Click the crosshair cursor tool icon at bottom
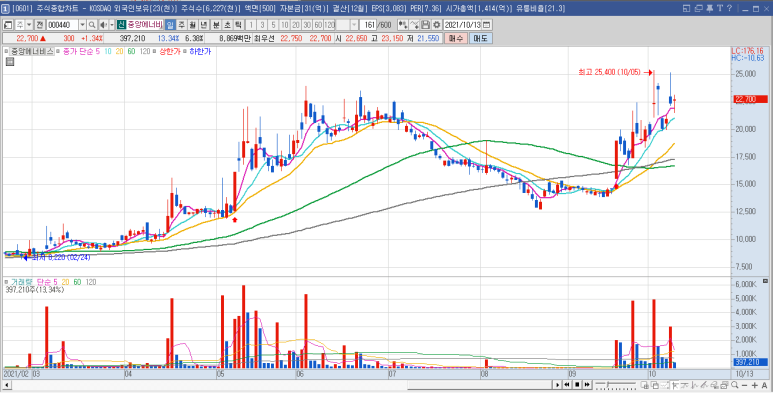Screen dimensions: 773x393 (x=675, y=385)
